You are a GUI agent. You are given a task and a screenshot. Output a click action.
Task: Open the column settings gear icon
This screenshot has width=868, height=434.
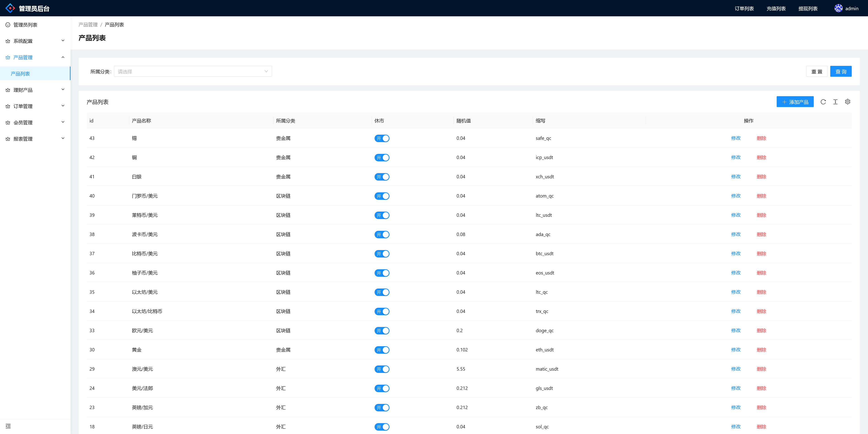(847, 102)
